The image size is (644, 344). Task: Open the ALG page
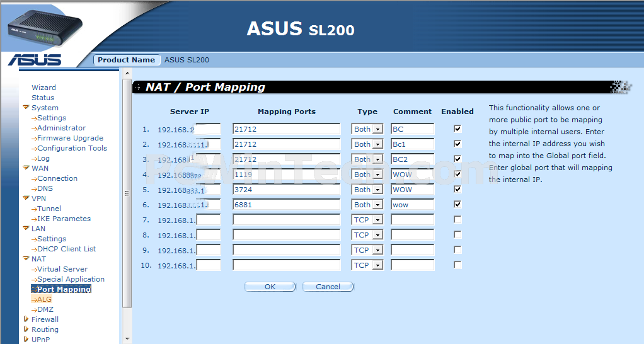[x=42, y=299]
